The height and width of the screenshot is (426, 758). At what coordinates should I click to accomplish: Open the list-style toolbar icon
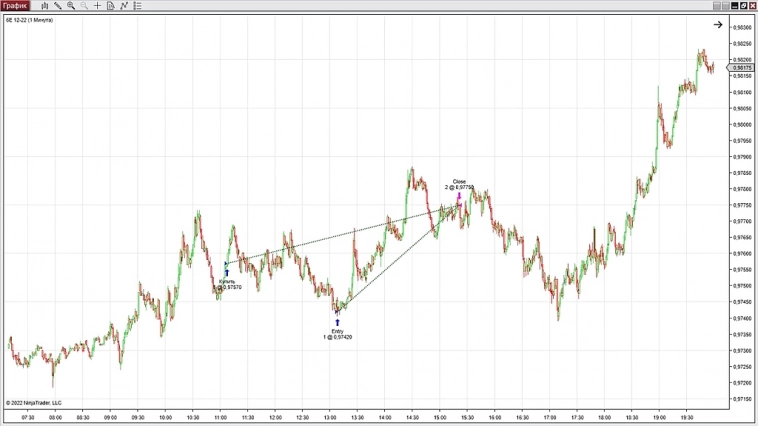[137, 6]
